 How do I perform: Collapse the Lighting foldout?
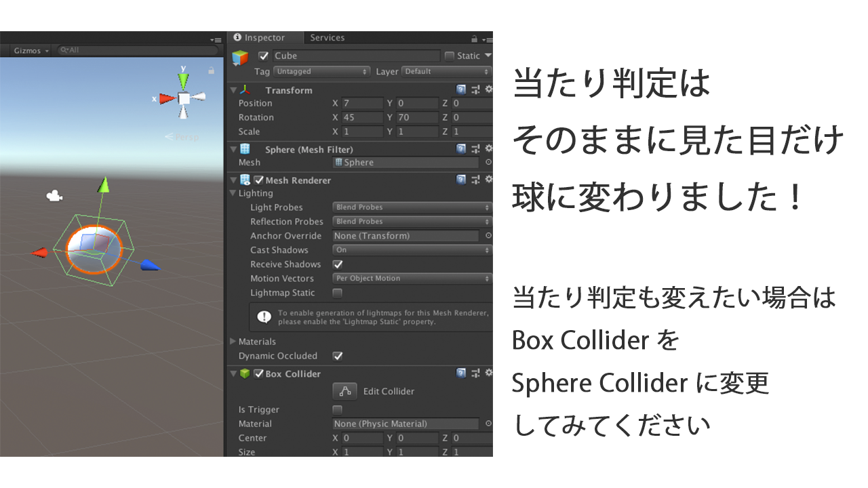[x=234, y=193]
